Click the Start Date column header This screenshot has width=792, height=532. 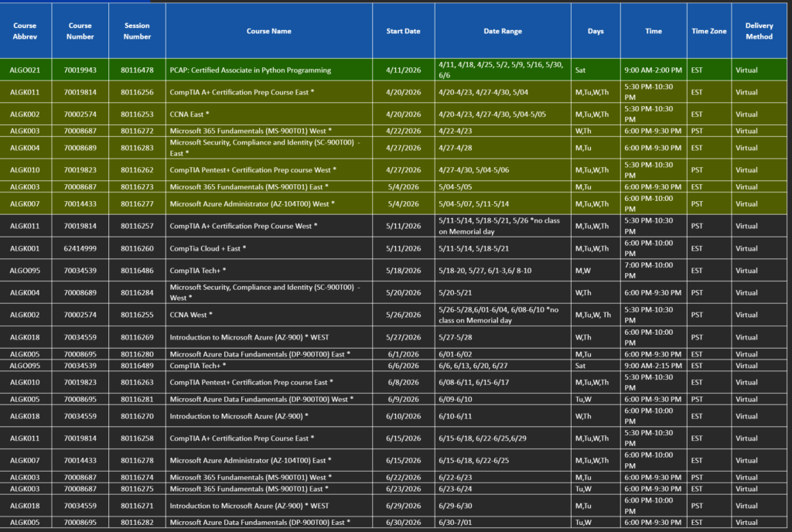pyautogui.click(x=403, y=31)
